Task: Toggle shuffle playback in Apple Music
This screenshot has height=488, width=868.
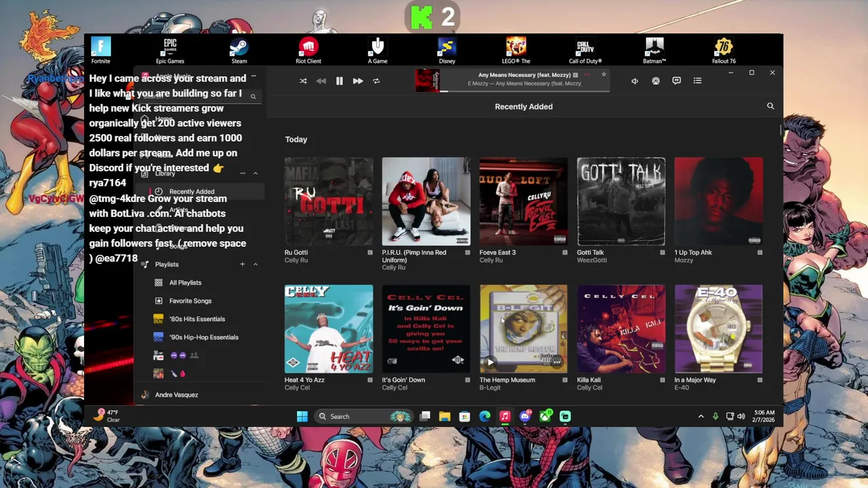Action: [x=303, y=81]
